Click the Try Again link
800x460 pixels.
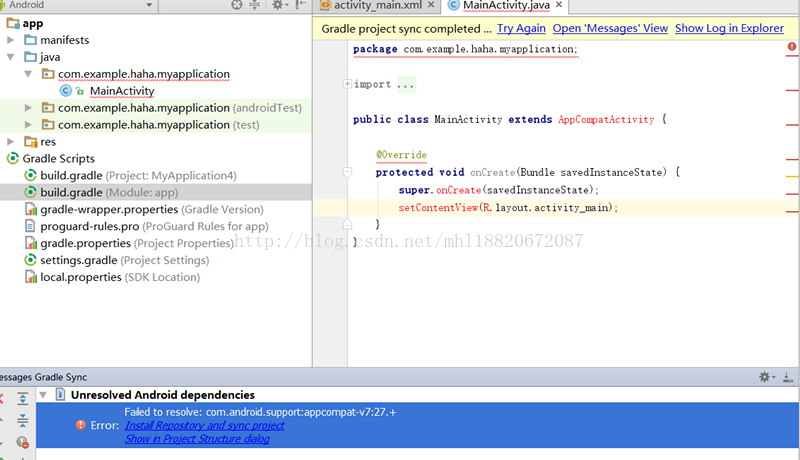pyautogui.click(x=521, y=29)
